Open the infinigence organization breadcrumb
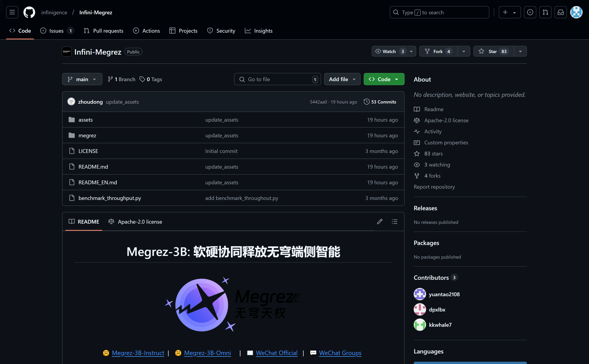This screenshot has width=589, height=364. (x=54, y=12)
